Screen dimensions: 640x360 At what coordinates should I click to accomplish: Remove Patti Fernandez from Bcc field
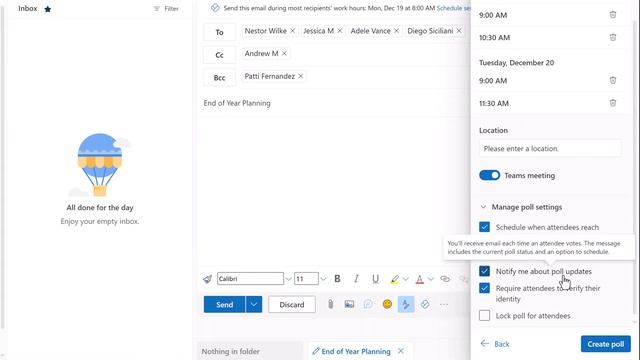click(x=300, y=76)
